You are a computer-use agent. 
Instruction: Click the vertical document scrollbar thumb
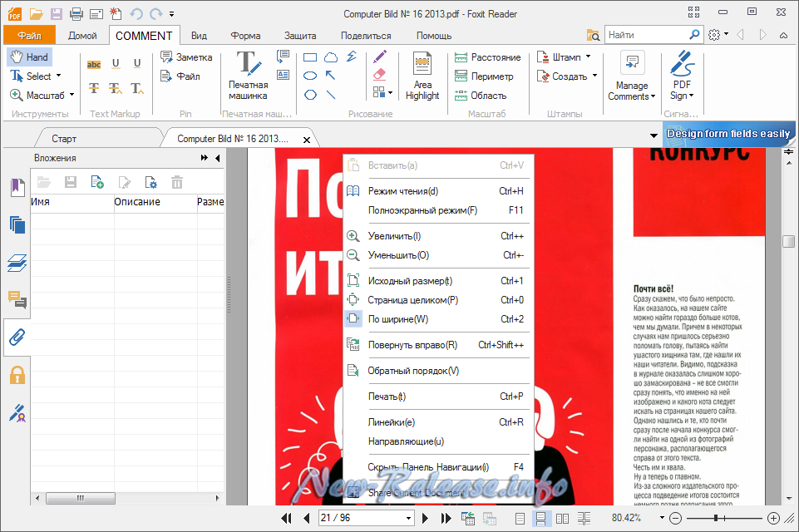click(x=789, y=241)
